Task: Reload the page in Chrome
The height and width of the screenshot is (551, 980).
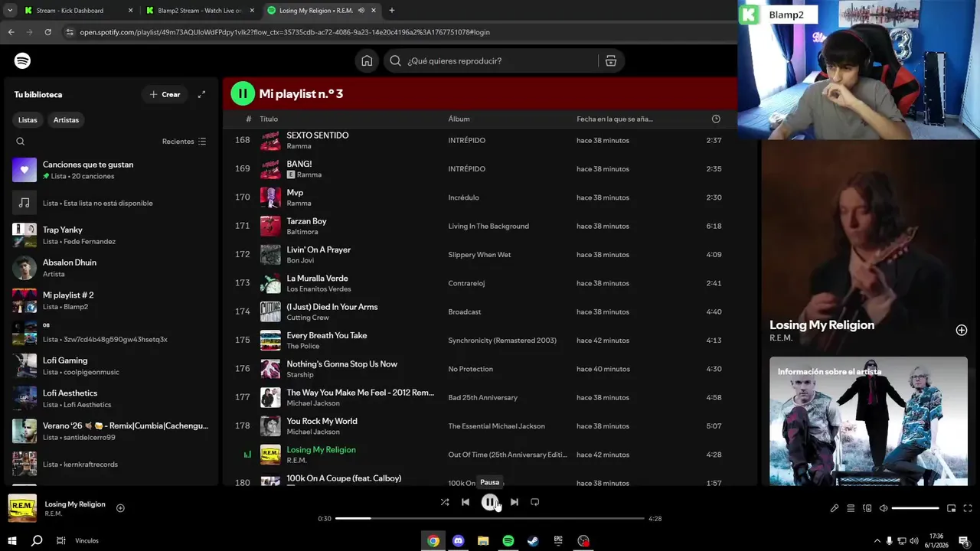Action: point(47,32)
